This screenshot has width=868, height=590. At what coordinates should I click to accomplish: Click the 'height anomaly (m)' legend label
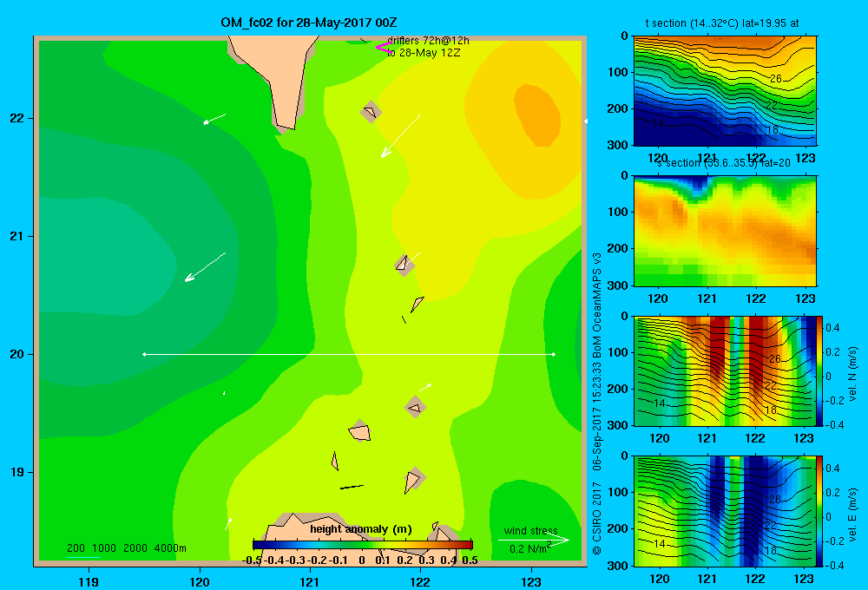[x=361, y=529]
